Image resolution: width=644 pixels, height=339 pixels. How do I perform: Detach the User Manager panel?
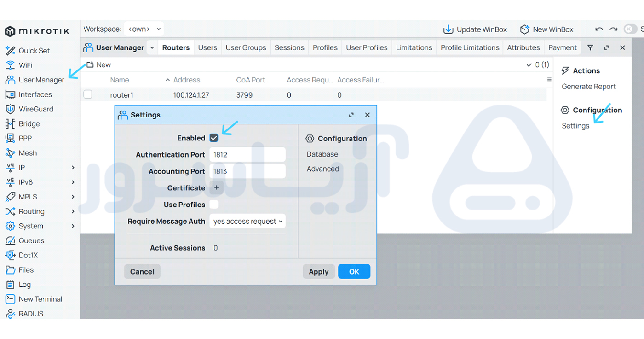pyautogui.click(x=606, y=47)
